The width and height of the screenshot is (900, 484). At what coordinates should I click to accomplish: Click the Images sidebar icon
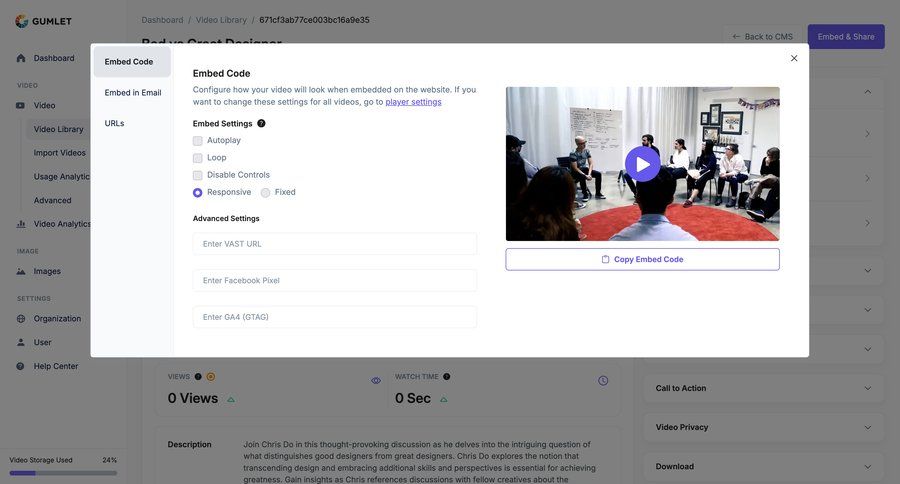point(21,271)
